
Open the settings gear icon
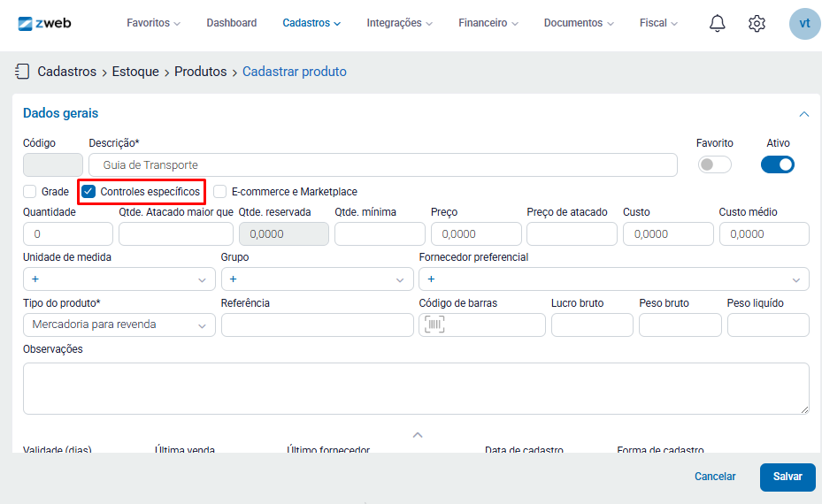[x=757, y=24]
